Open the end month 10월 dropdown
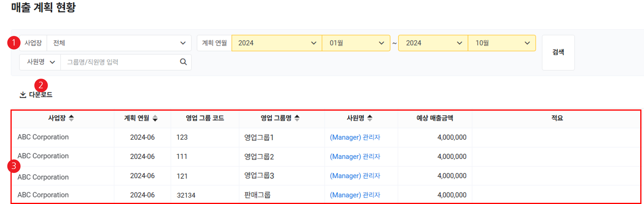Screen dimensions: 644x204 pyautogui.click(x=502, y=43)
